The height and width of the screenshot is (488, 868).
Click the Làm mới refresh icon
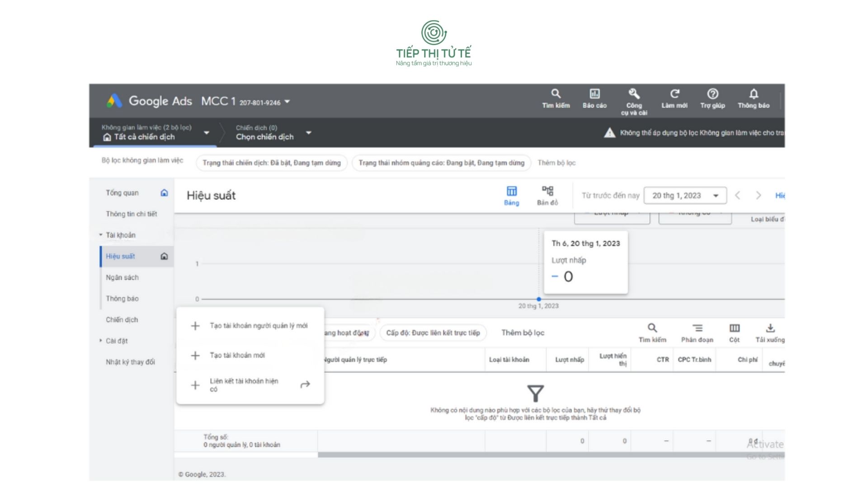(x=674, y=94)
